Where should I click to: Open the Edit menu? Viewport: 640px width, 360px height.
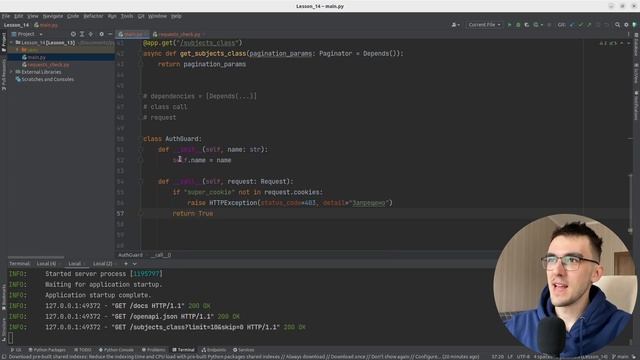18,16
